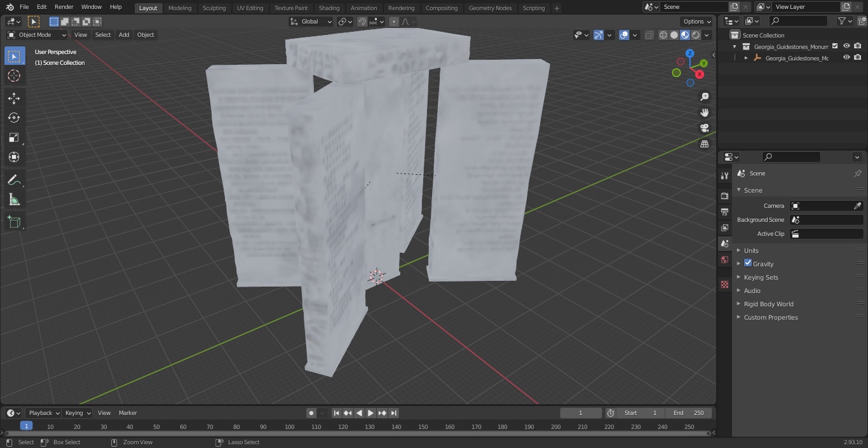Click the viewport zoom magnifier icon
The height and width of the screenshot is (448, 868).
[704, 97]
